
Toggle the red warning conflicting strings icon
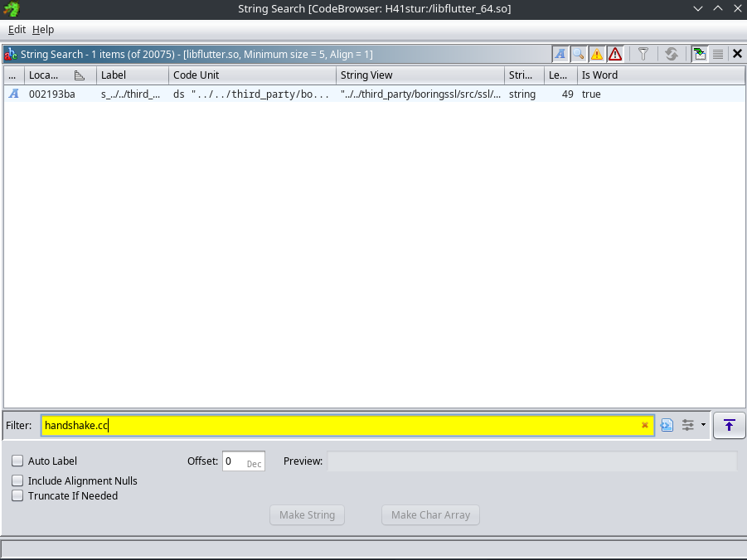point(615,54)
